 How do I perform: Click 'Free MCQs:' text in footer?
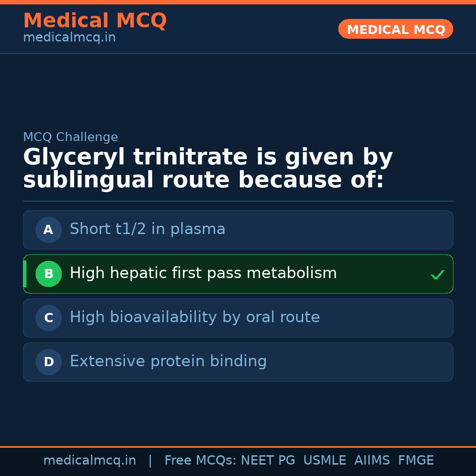[x=200, y=461]
